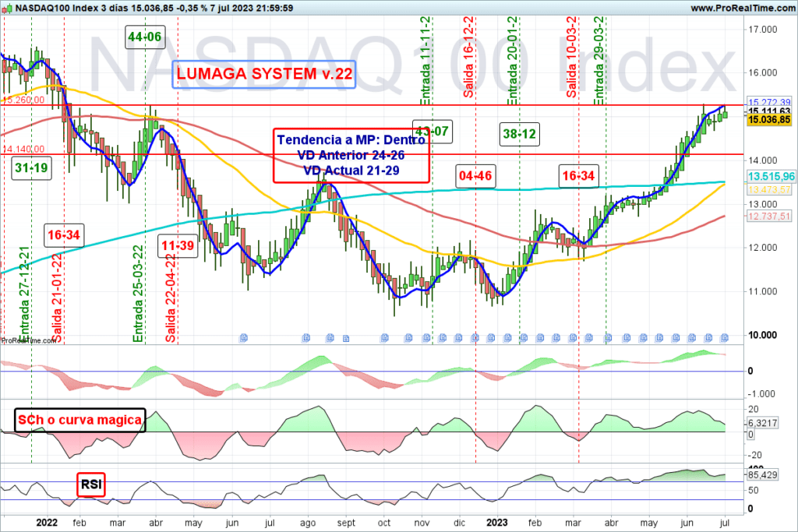Click the chart icon beside the NASDAQ100 title
Screen dimensions: 798x532
6,8
